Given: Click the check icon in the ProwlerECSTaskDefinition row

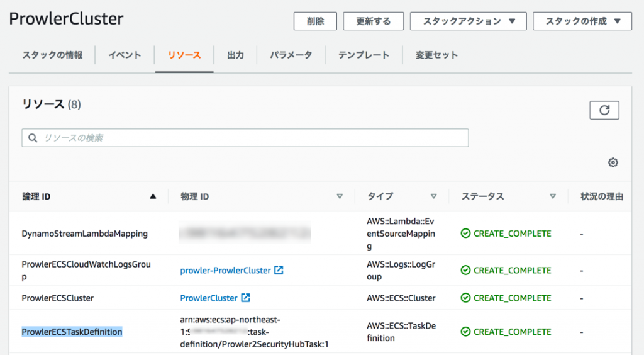Looking at the screenshot, I should click(465, 332).
